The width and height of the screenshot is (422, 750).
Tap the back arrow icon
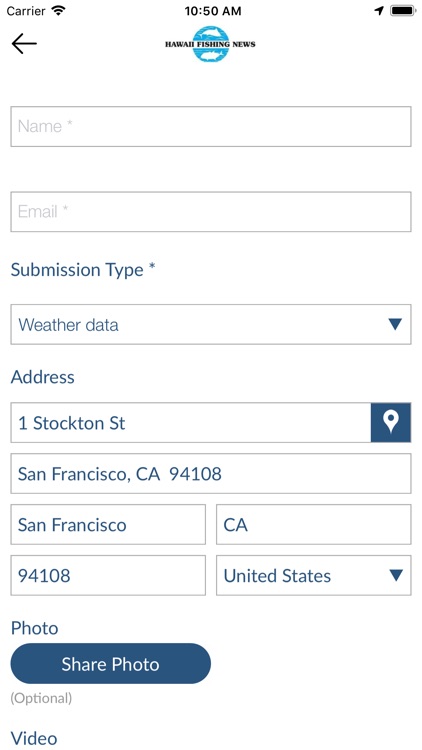click(x=24, y=44)
